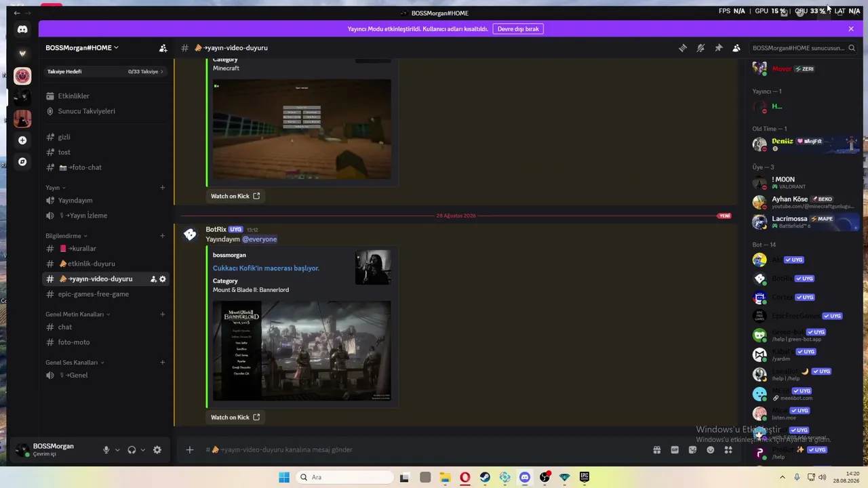Expand Takviye Hedefi boost goal
The image size is (868, 488).
pos(105,72)
